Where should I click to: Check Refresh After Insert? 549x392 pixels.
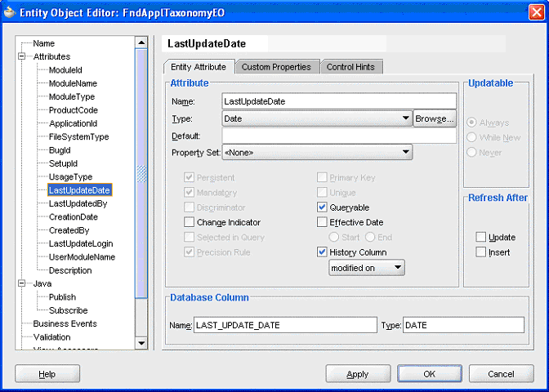pos(480,252)
